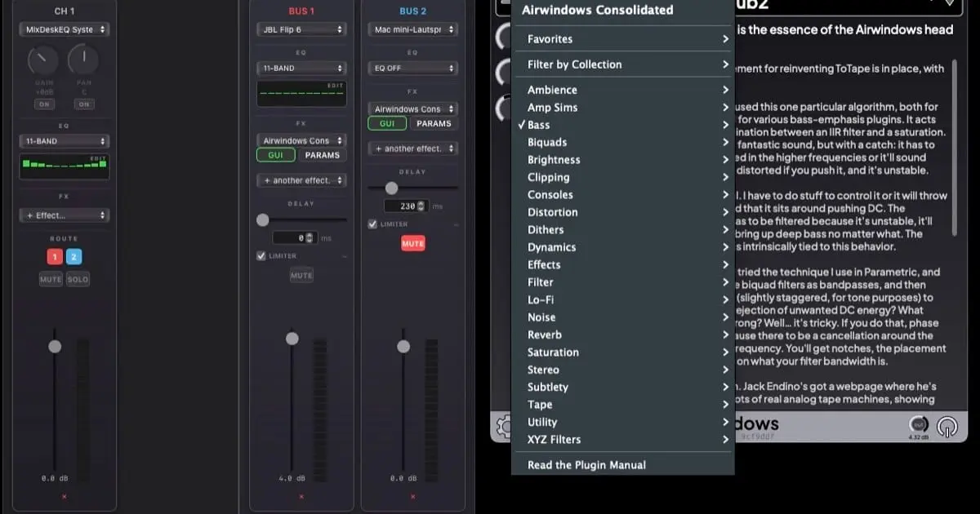Click the red remove X under CH 1
980x514 pixels.
[64, 496]
